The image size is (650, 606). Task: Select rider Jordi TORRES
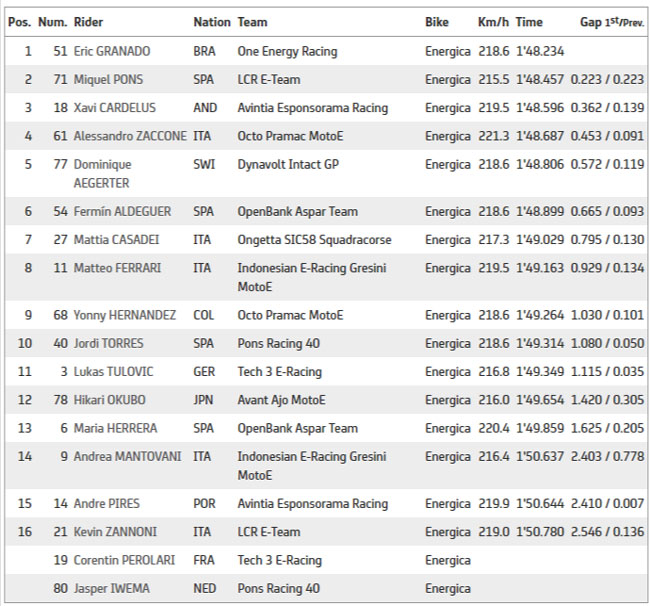109,343
